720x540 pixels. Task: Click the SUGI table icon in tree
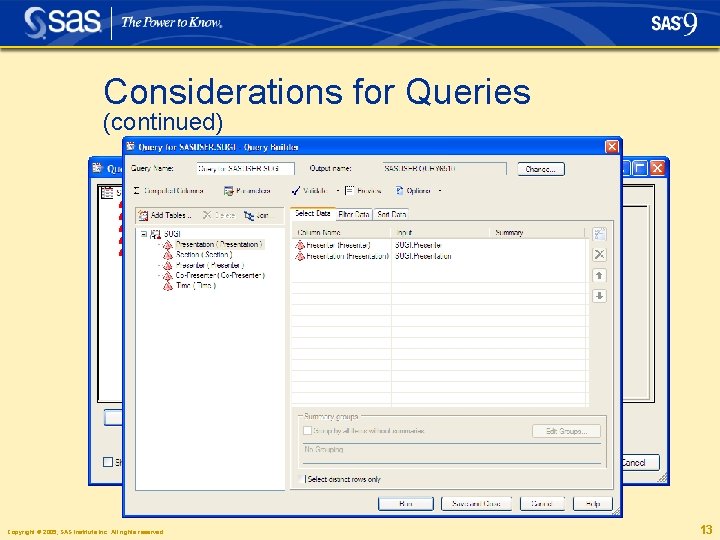[x=156, y=234]
